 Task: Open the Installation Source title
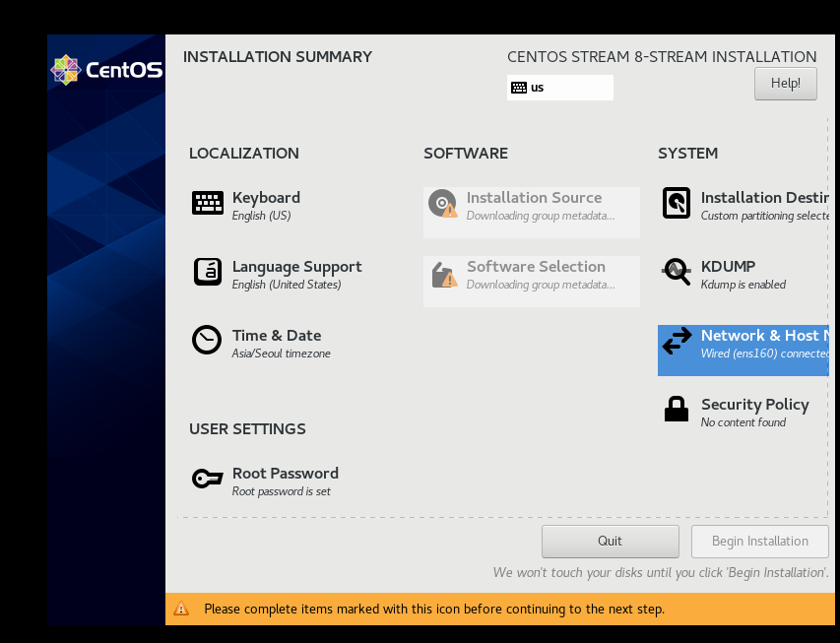pos(534,198)
